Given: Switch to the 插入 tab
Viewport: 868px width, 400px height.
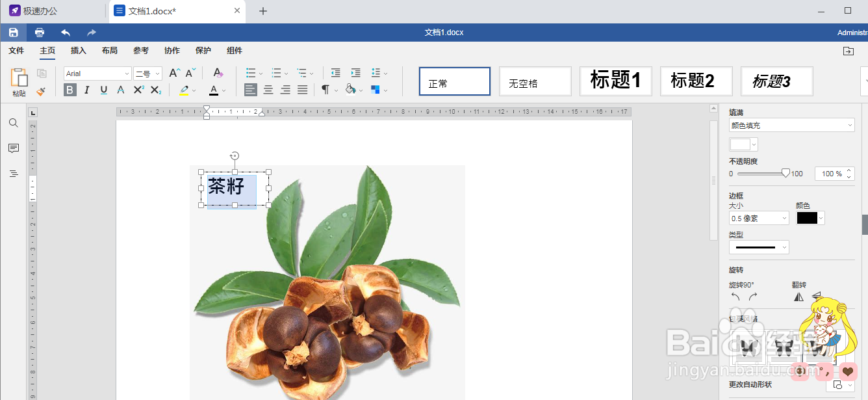Looking at the screenshot, I should pos(79,51).
